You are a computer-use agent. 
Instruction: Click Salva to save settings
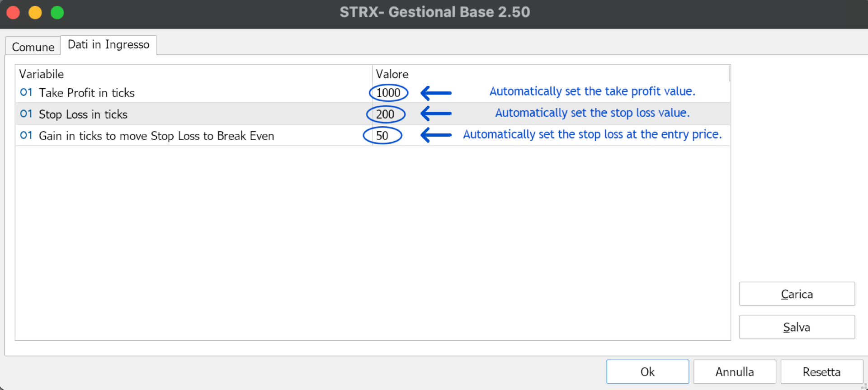(797, 327)
